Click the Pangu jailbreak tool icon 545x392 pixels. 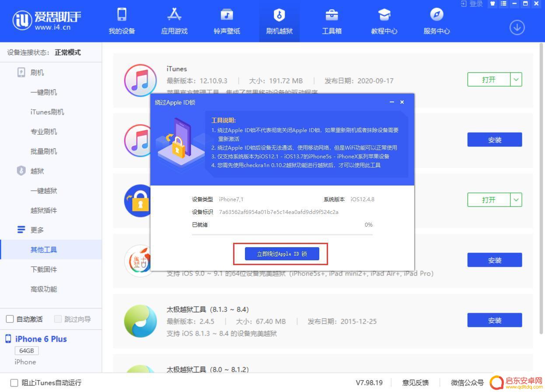(137, 261)
